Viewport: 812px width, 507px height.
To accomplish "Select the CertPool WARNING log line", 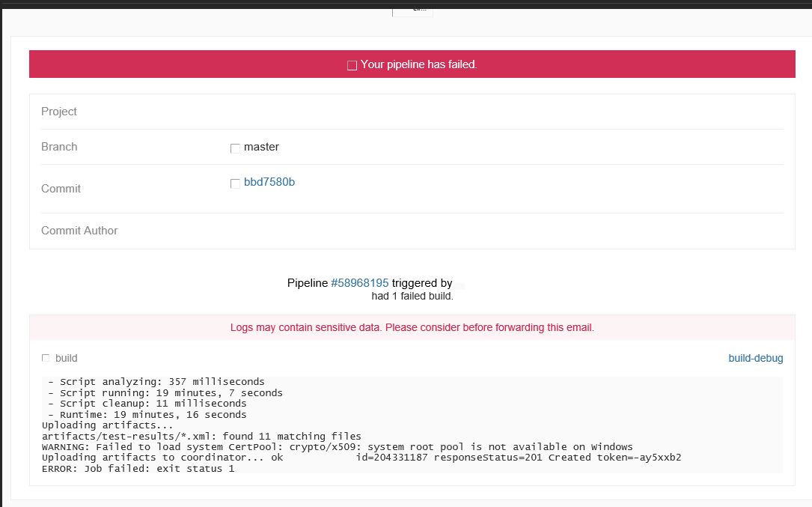I will coord(337,446).
